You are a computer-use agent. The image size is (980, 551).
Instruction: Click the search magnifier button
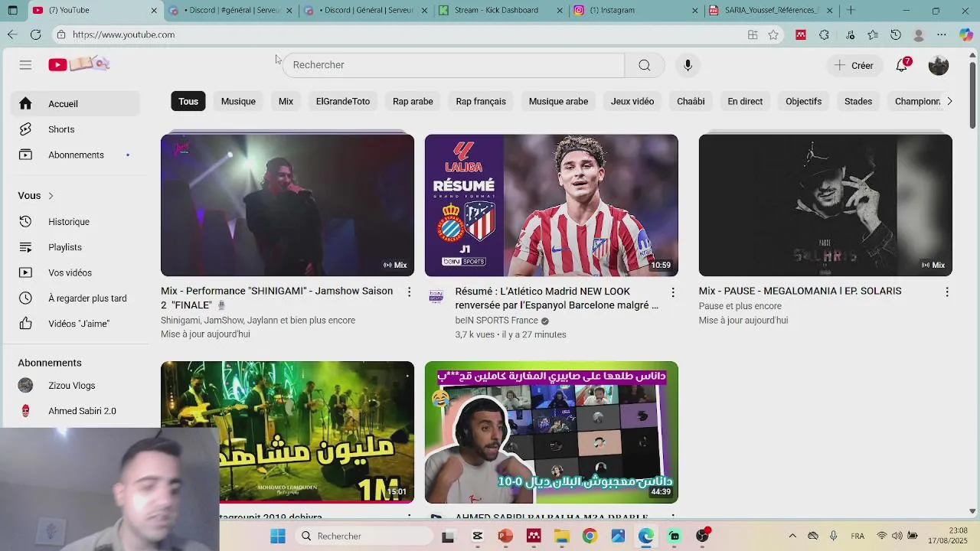[645, 65]
